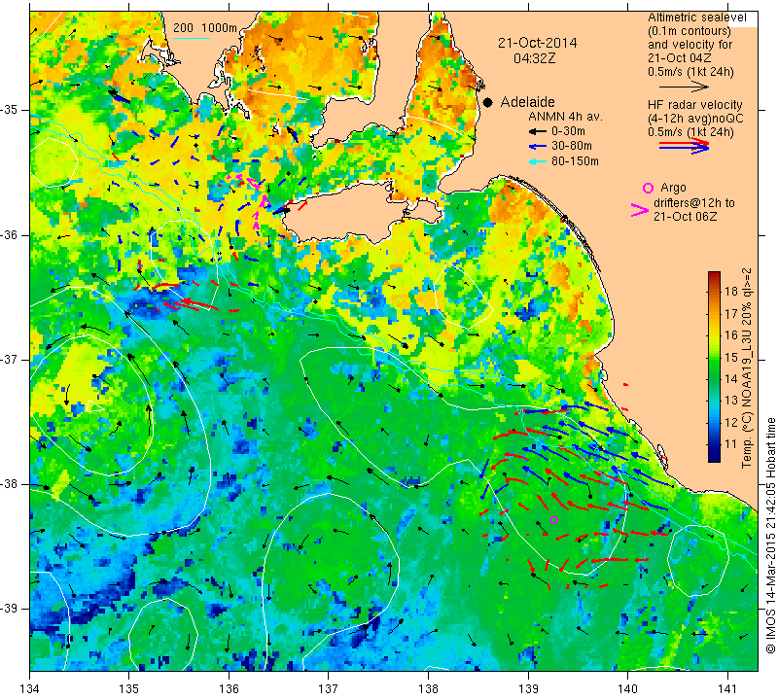Image resolution: width=778 pixels, height=700 pixels.
Task: Click the date label 21-Oct-2014
Action: (538, 43)
